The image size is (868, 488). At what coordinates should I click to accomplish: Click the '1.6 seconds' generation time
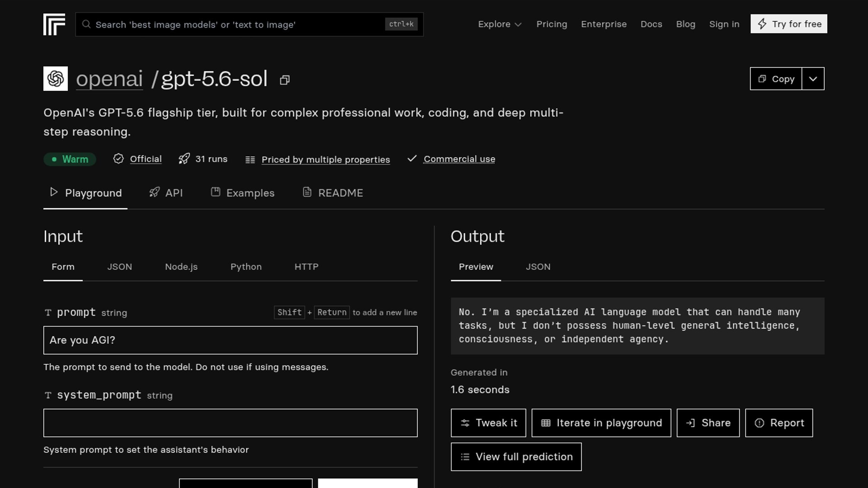click(480, 389)
